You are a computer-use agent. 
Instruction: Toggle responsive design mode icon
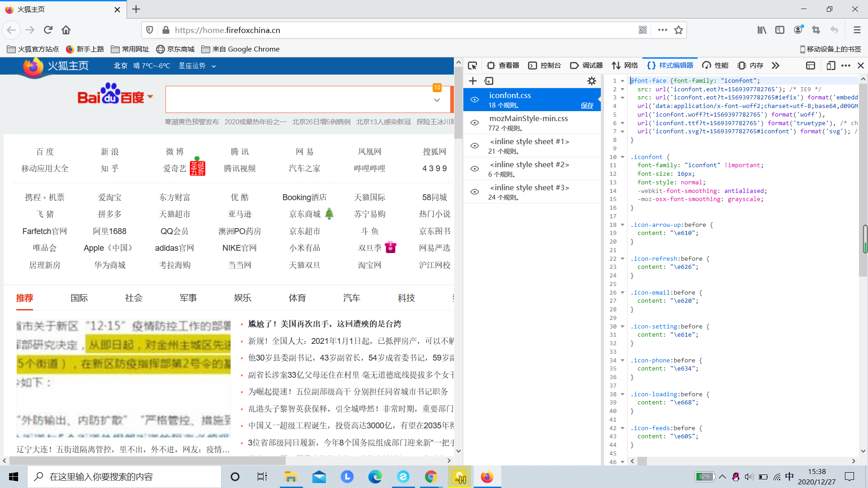click(x=830, y=66)
